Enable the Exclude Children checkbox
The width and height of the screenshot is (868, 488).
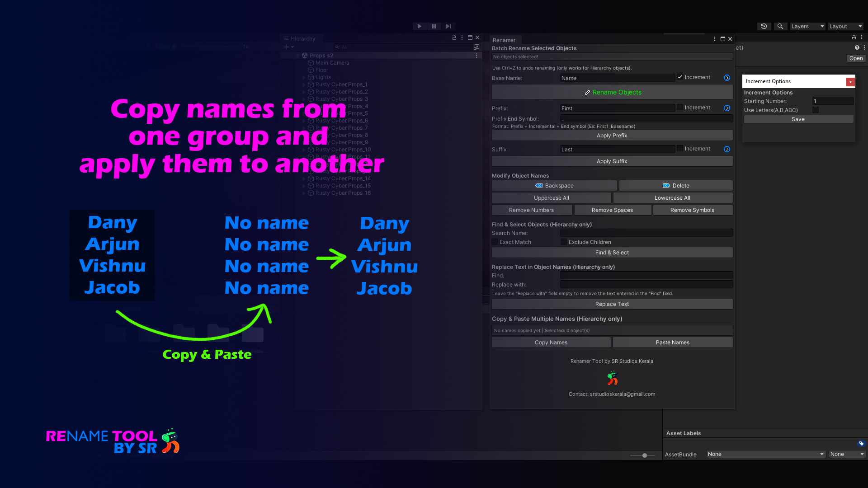[x=564, y=242]
